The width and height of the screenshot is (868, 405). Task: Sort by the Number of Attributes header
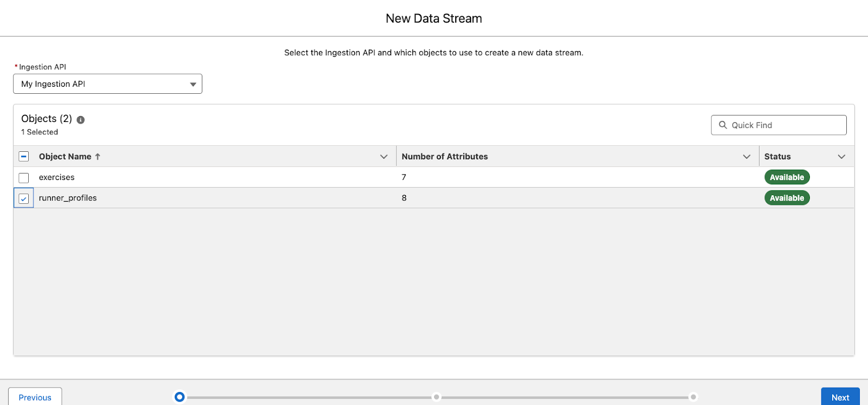point(445,156)
